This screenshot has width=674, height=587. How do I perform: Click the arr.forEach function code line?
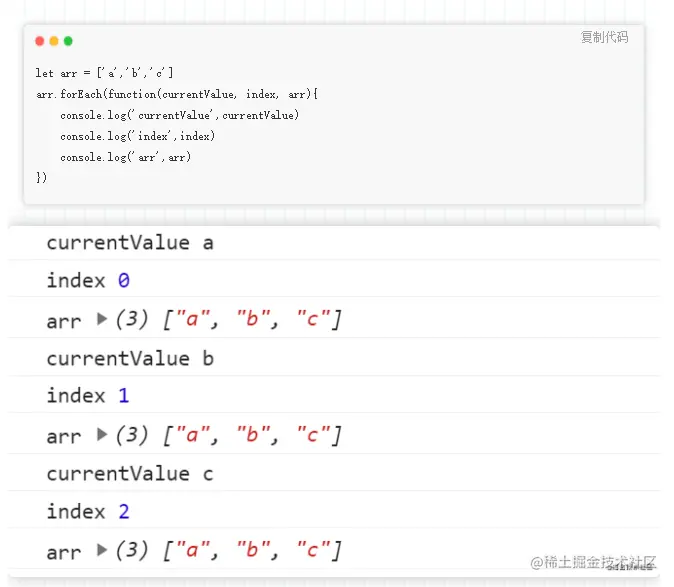pos(176,94)
